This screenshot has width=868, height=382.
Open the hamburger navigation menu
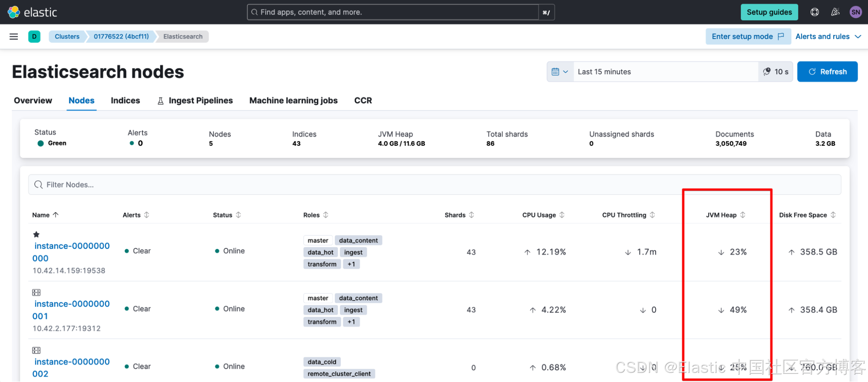pos(14,36)
